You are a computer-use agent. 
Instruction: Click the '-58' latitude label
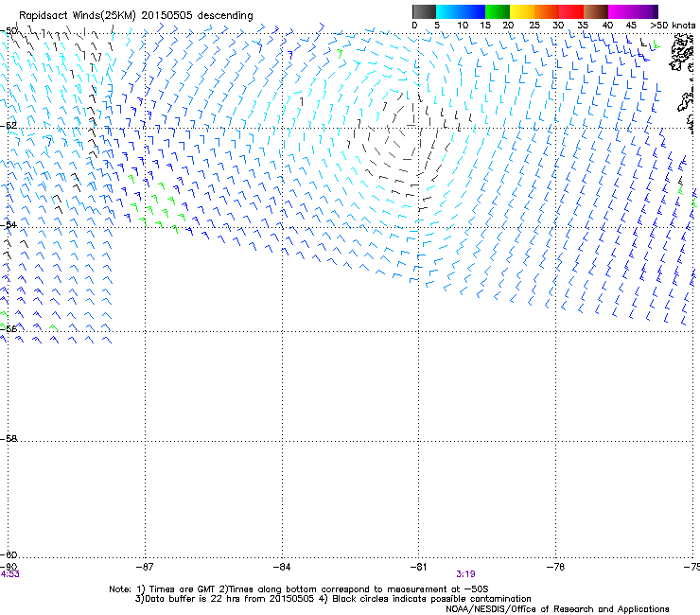[x=9, y=439]
